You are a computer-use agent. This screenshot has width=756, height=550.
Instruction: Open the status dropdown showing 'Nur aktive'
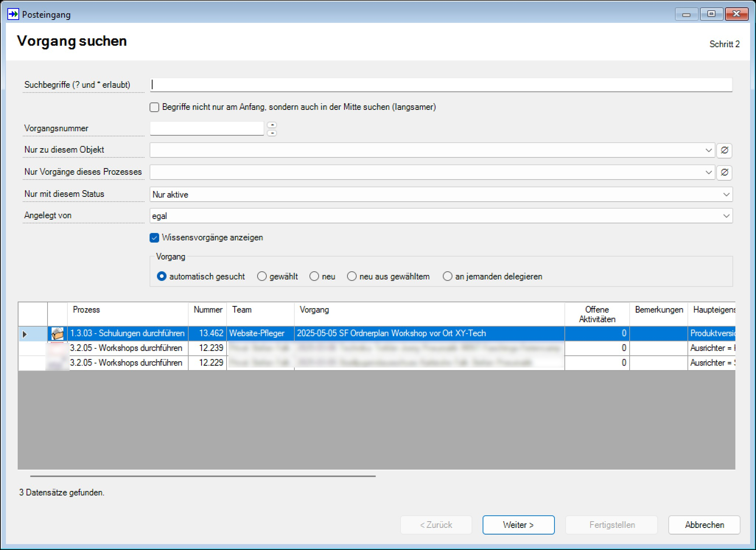pos(441,194)
